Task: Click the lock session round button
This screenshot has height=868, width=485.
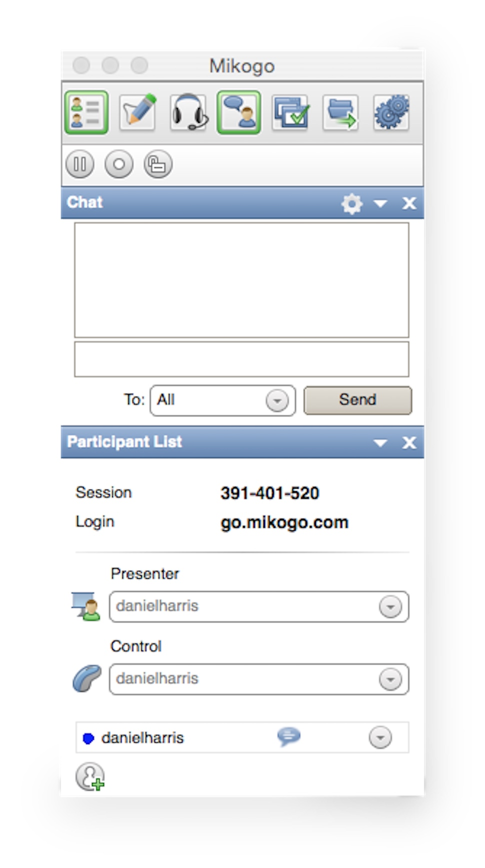Action: [x=158, y=164]
